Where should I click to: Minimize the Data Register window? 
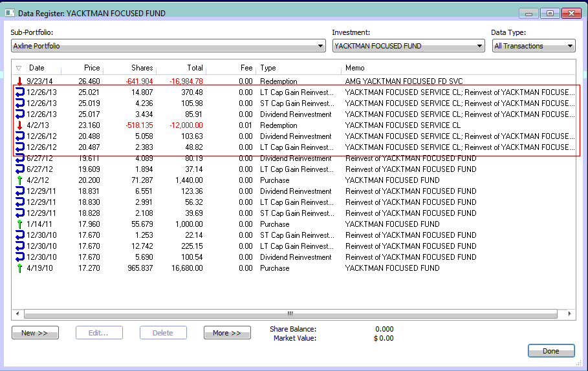528,13
